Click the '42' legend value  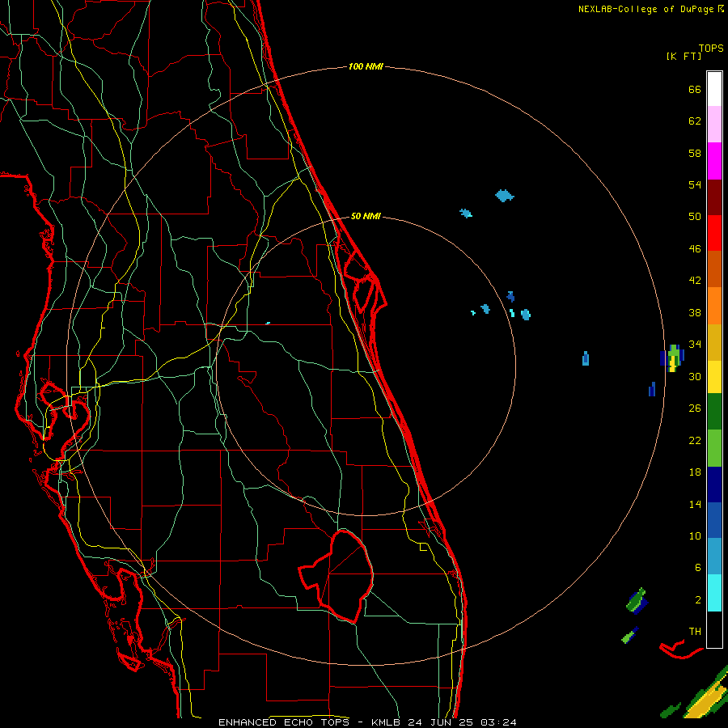695,281
